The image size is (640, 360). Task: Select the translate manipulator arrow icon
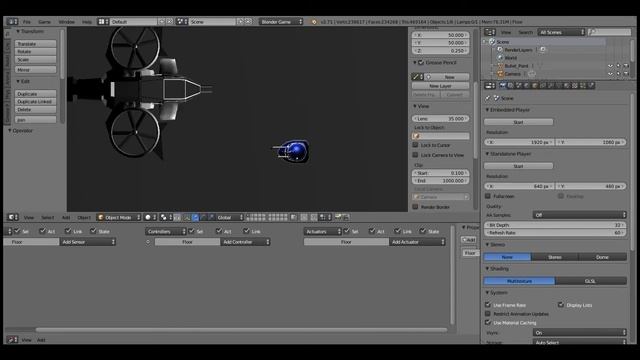(195, 217)
